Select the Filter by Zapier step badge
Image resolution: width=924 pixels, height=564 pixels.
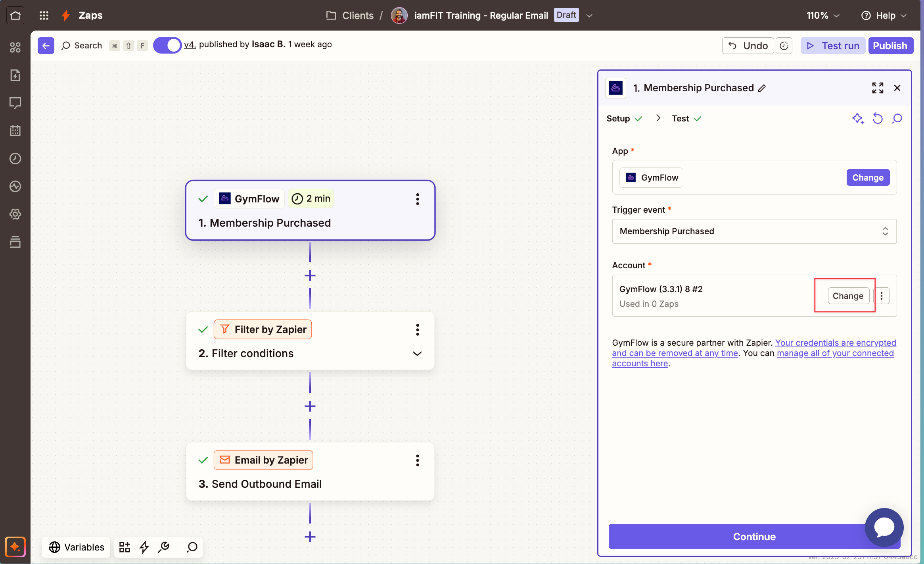click(x=263, y=329)
